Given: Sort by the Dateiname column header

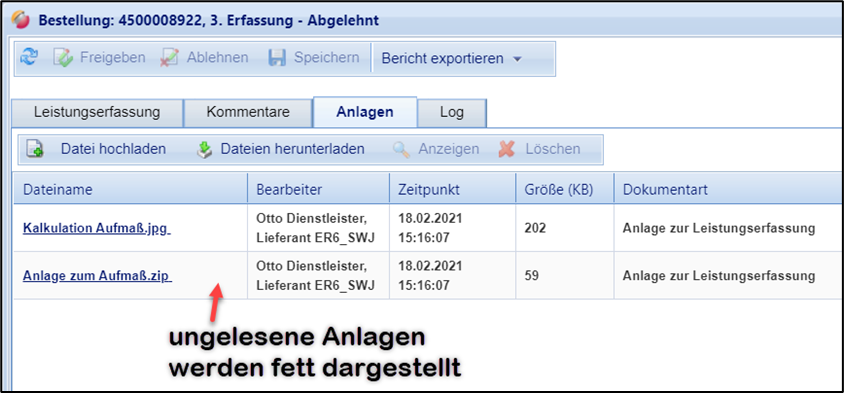Looking at the screenshot, I should 130,189.
